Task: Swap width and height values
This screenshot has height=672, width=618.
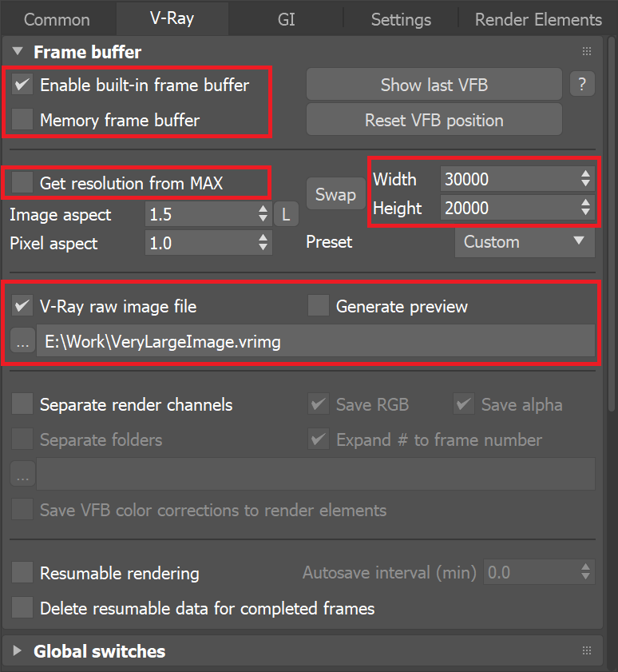Action: [335, 193]
